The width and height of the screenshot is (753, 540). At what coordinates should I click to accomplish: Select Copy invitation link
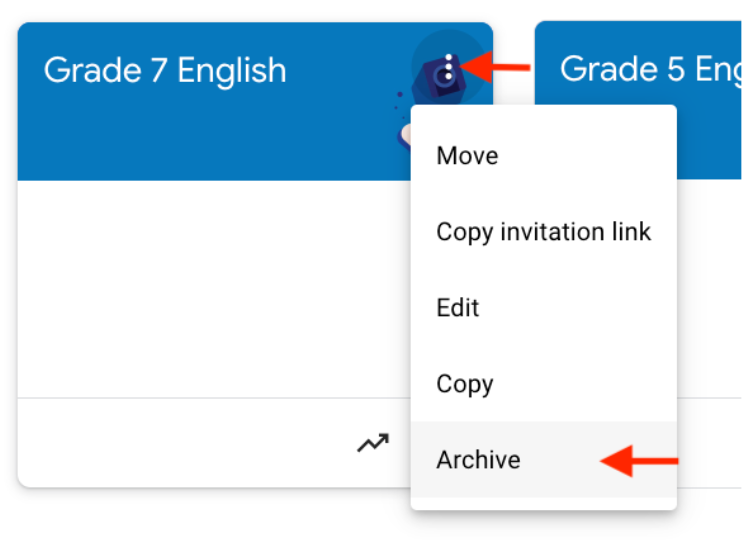(x=544, y=232)
